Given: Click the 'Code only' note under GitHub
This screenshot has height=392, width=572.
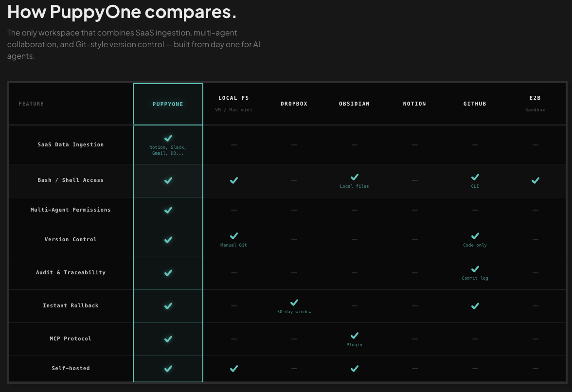Looking at the screenshot, I should (475, 245).
